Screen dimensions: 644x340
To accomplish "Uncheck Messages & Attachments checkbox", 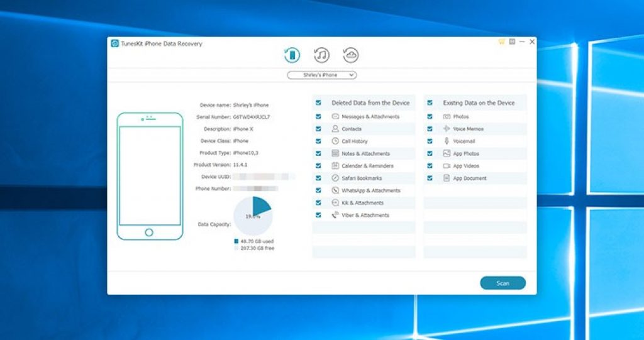I will [318, 117].
